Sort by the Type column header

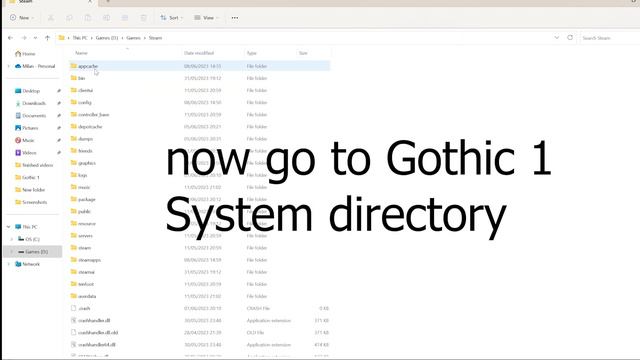coord(252,53)
